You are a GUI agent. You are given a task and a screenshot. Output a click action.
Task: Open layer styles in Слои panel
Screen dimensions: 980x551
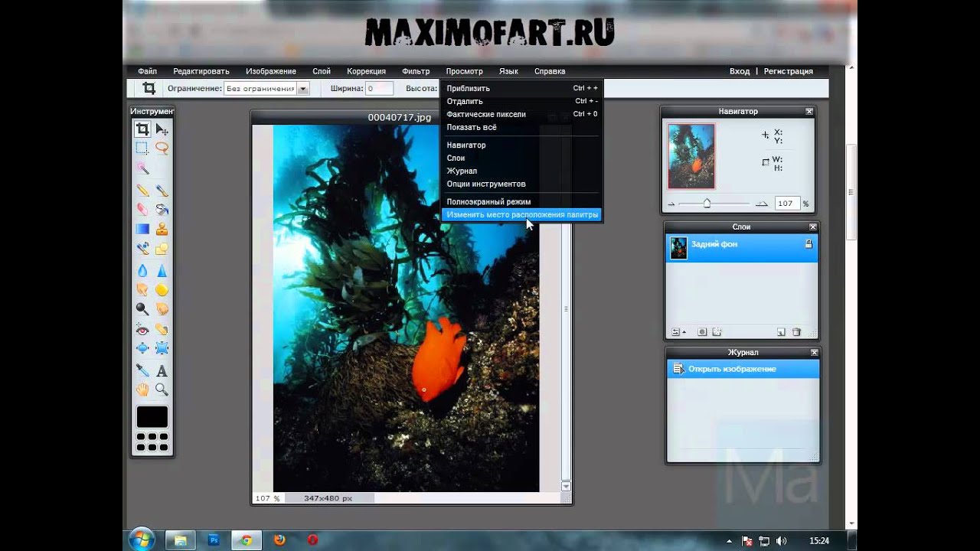(x=717, y=332)
